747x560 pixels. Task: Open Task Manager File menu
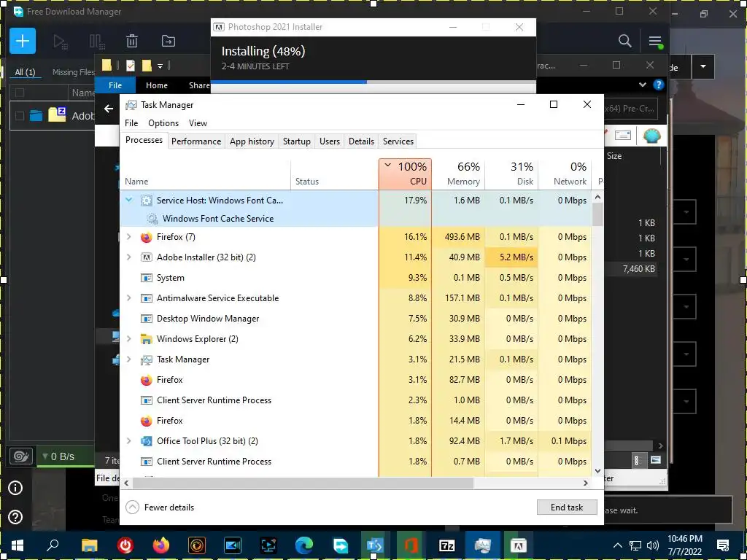[x=131, y=122]
